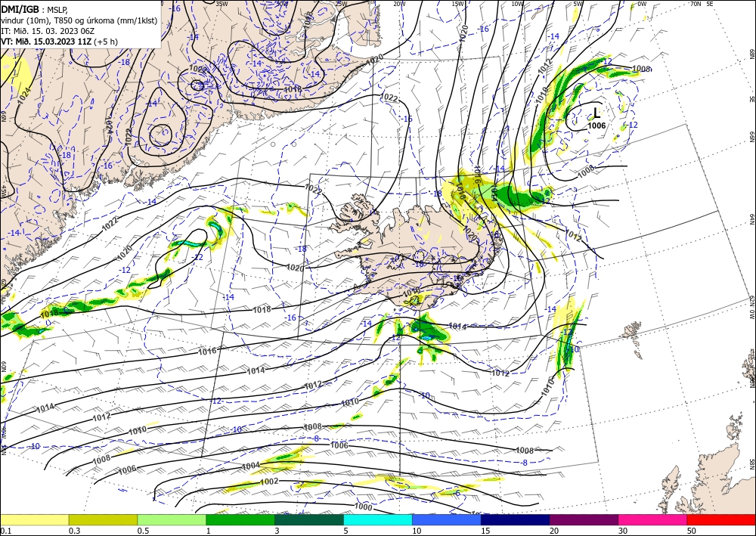
Task: Select the dark green 3–5 mm legend swatch
Action: pos(309,519)
